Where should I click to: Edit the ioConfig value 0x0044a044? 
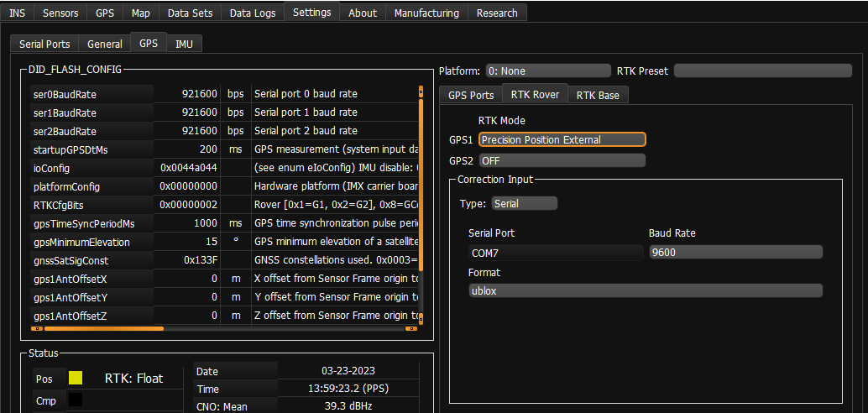coord(186,168)
